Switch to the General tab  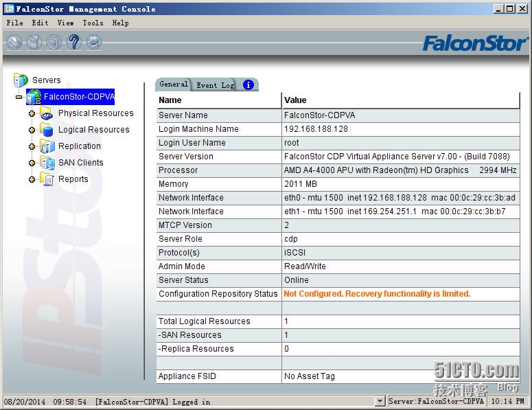(x=174, y=84)
